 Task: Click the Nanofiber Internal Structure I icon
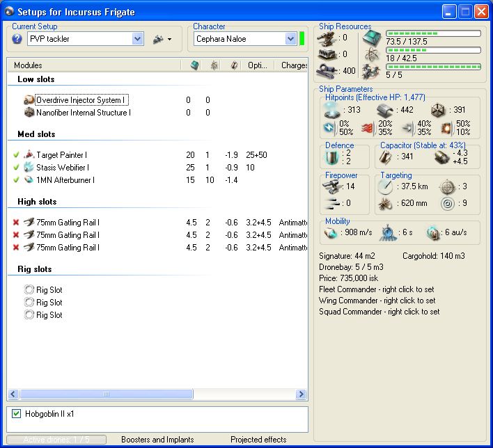29,112
